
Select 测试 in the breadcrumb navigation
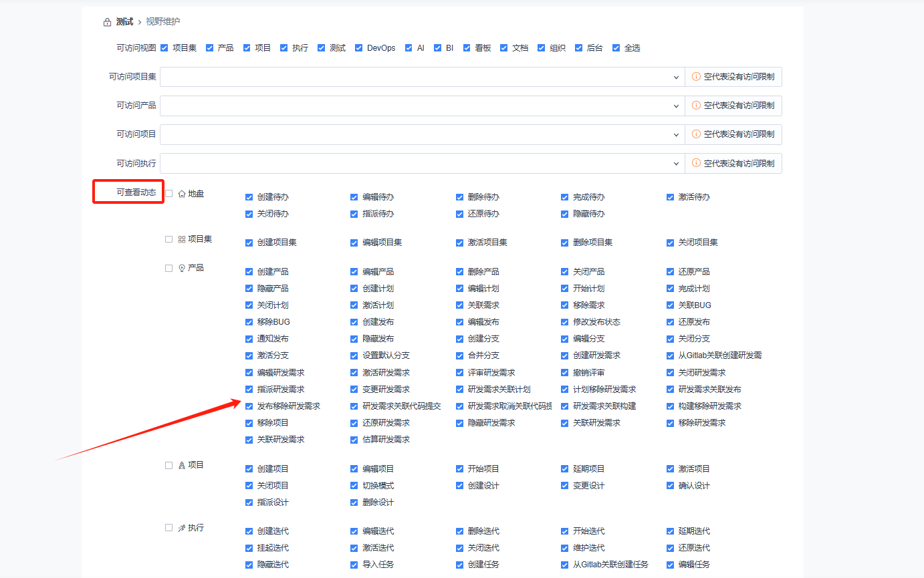[124, 22]
